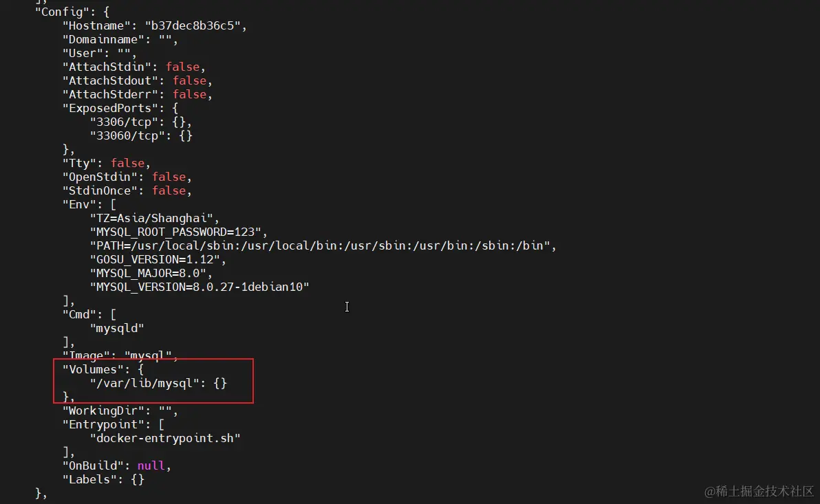Image resolution: width=820 pixels, height=504 pixels.
Task: Click the "Entrypoint" key
Action: [103, 424]
